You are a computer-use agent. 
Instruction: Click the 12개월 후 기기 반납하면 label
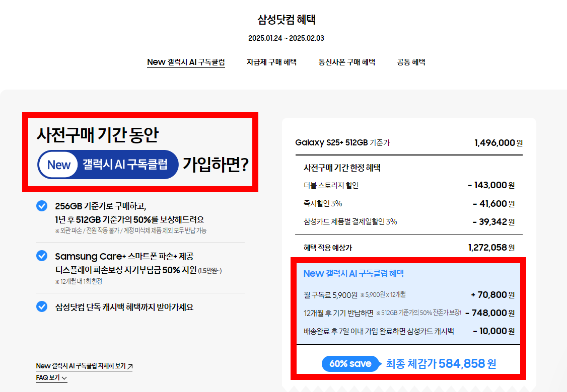pyautogui.click(x=338, y=313)
